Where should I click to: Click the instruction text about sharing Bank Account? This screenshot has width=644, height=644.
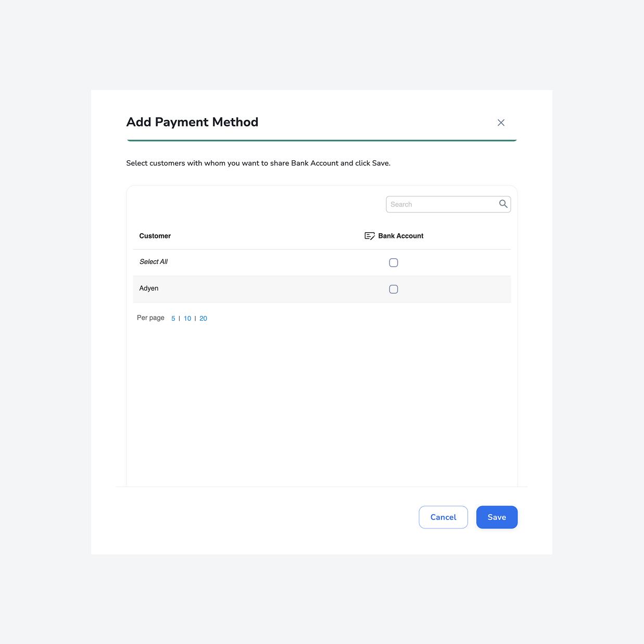point(258,163)
